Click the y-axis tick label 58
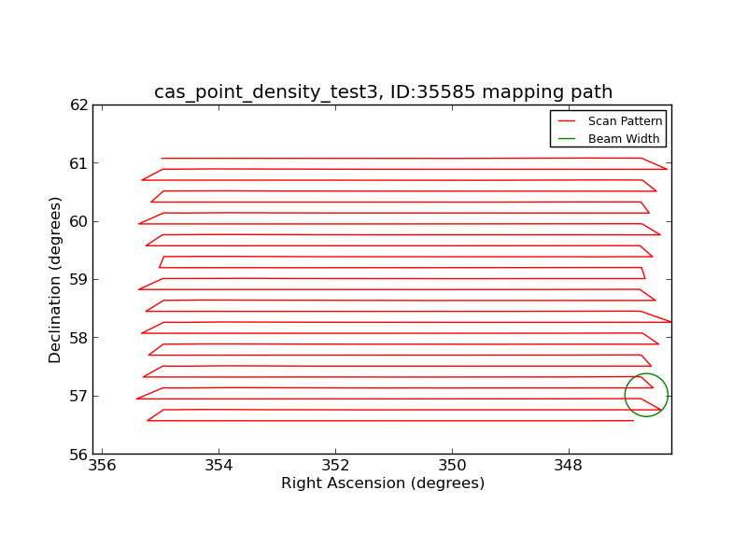This screenshot has width=747, height=560. [x=79, y=338]
